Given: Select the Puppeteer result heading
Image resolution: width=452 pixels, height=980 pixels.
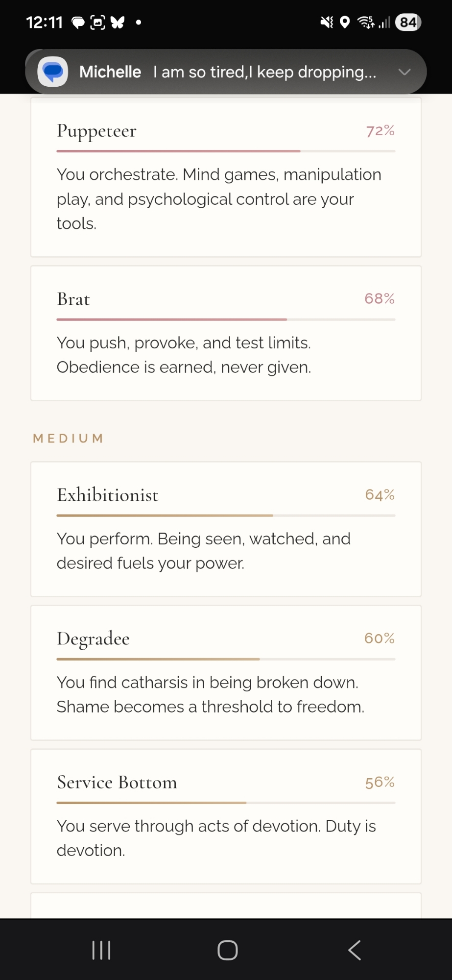Looking at the screenshot, I should tap(96, 131).
